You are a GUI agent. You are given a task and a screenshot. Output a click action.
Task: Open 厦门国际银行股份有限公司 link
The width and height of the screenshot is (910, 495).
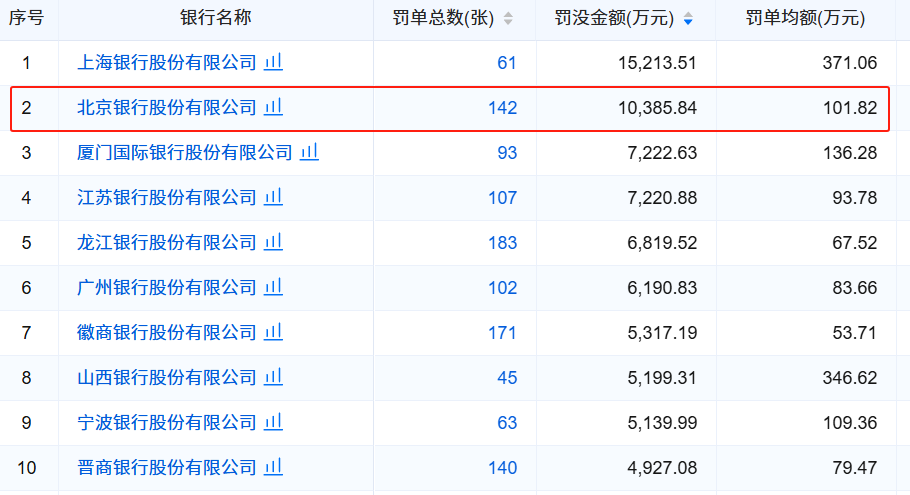185,153
